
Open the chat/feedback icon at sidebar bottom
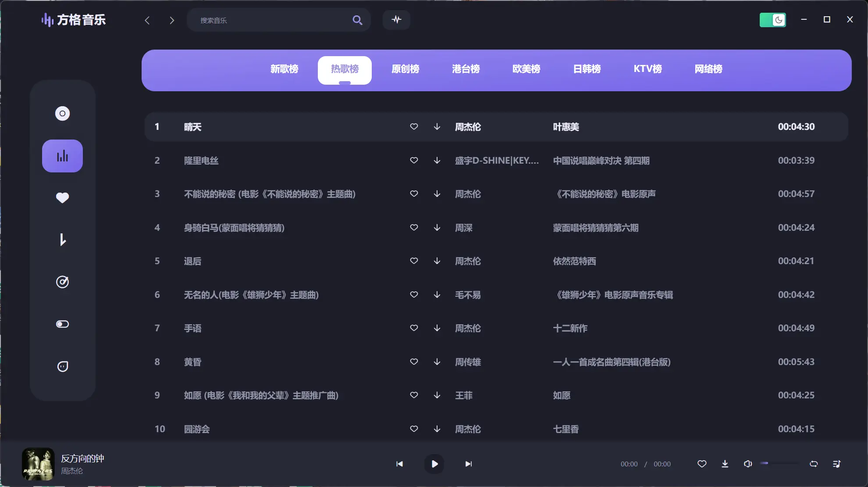[x=62, y=366]
